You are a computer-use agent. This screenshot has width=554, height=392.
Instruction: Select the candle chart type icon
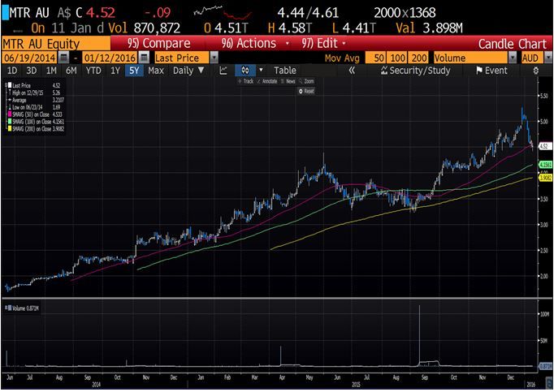coord(245,71)
